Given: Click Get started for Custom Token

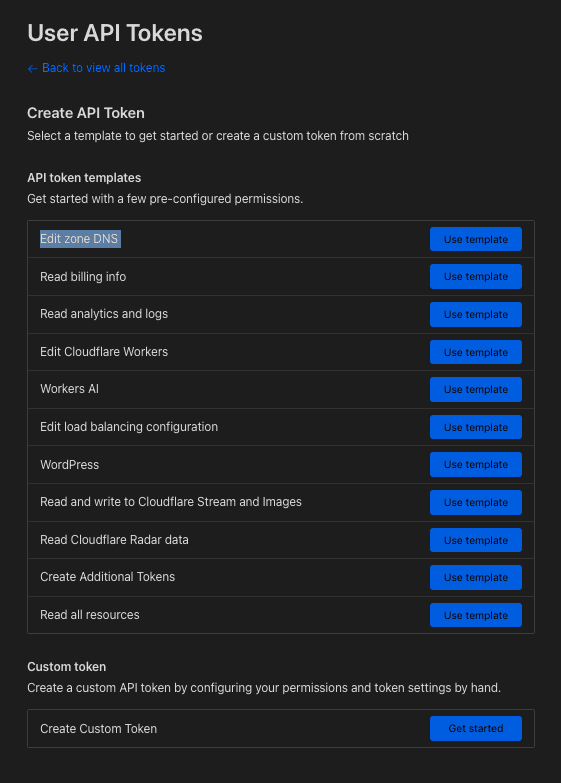Looking at the screenshot, I should coord(476,729).
